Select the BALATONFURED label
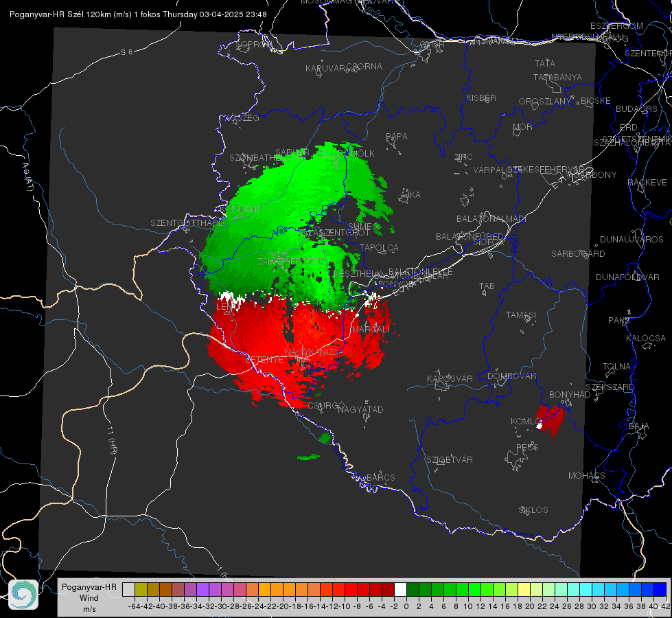The height and width of the screenshot is (618, 672). (x=470, y=236)
